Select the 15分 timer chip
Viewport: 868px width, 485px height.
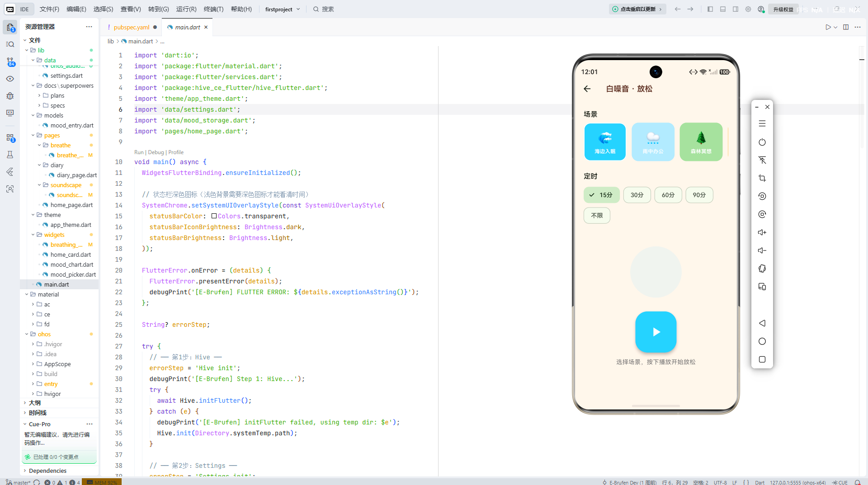pyautogui.click(x=601, y=195)
